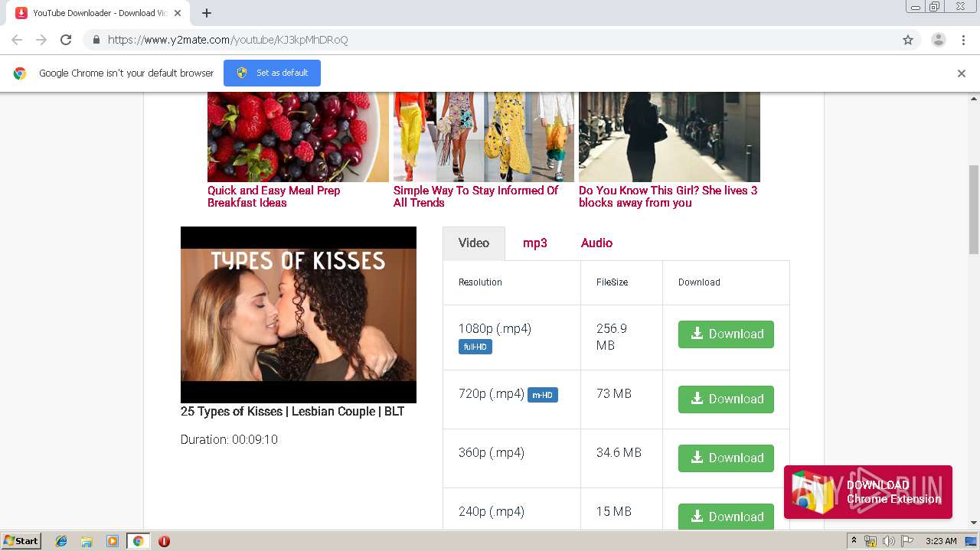Close the YouTube Downloader tab
The width and height of the screenshot is (980, 551).
pyautogui.click(x=178, y=13)
